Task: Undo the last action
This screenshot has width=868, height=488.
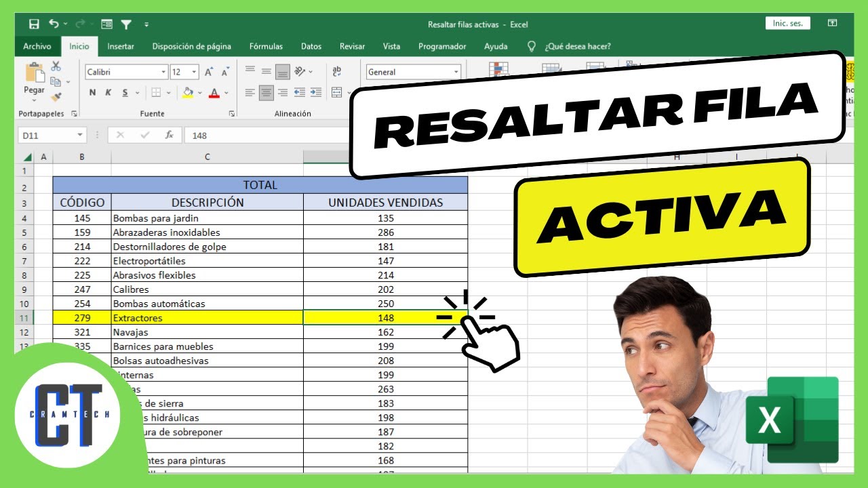Action: (x=54, y=24)
